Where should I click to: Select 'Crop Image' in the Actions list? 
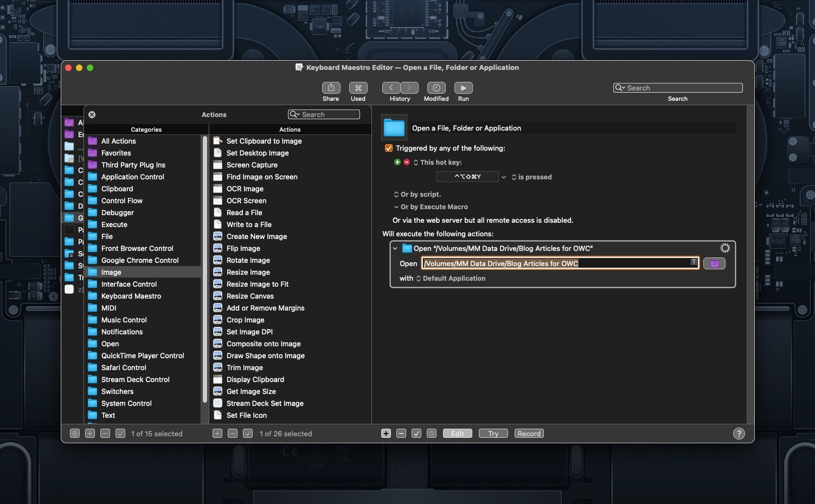click(245, 320)
